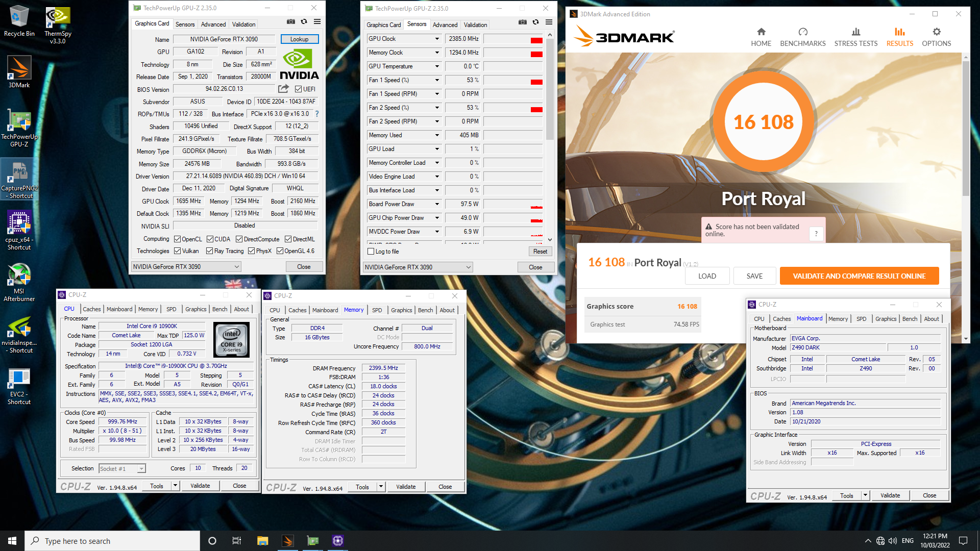980x551 pixels.
Task: Open the Recycle Bin desktop icon
Action: point(19,21)
